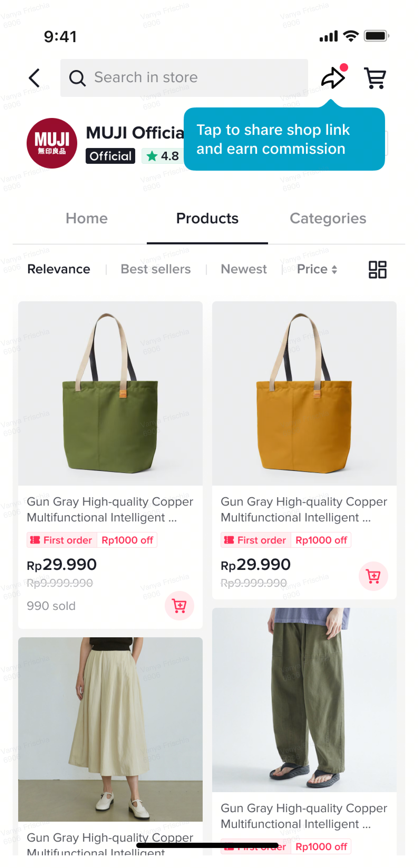This screenshot has width=418, height=868.
Task: Tap the back arrow icon
Action: 34,78
